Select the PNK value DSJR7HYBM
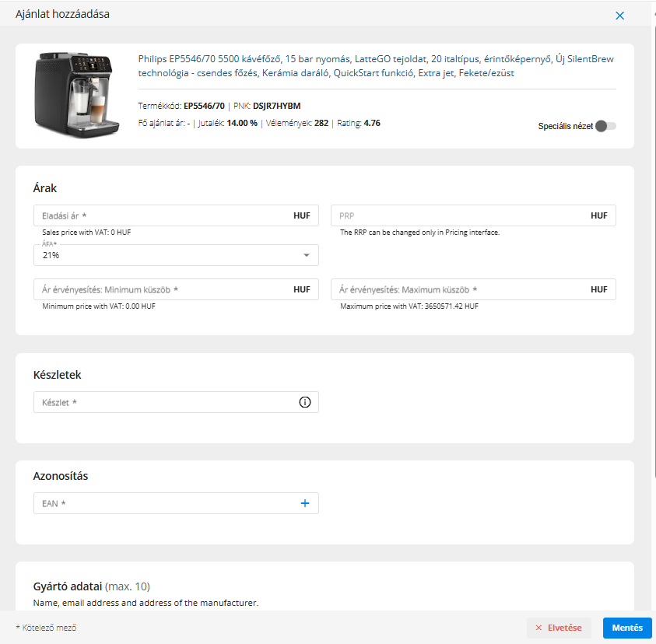This screenshot has width=656, height=644. [276, 107]
